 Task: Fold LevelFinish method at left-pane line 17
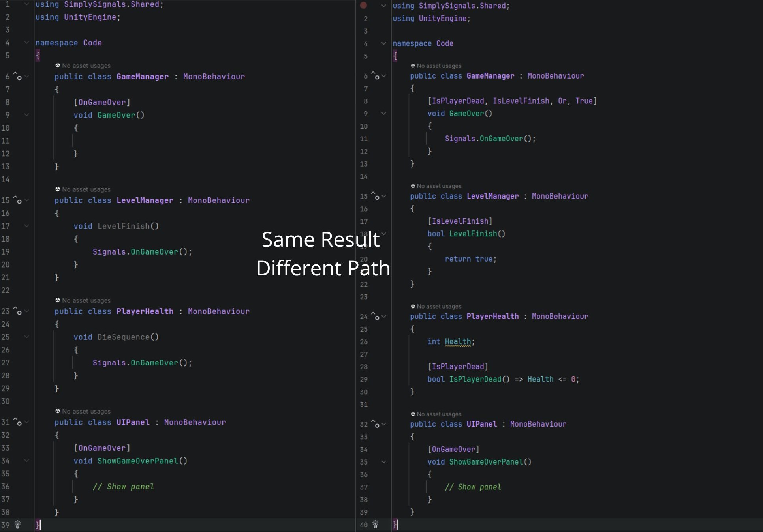point(26,226)
